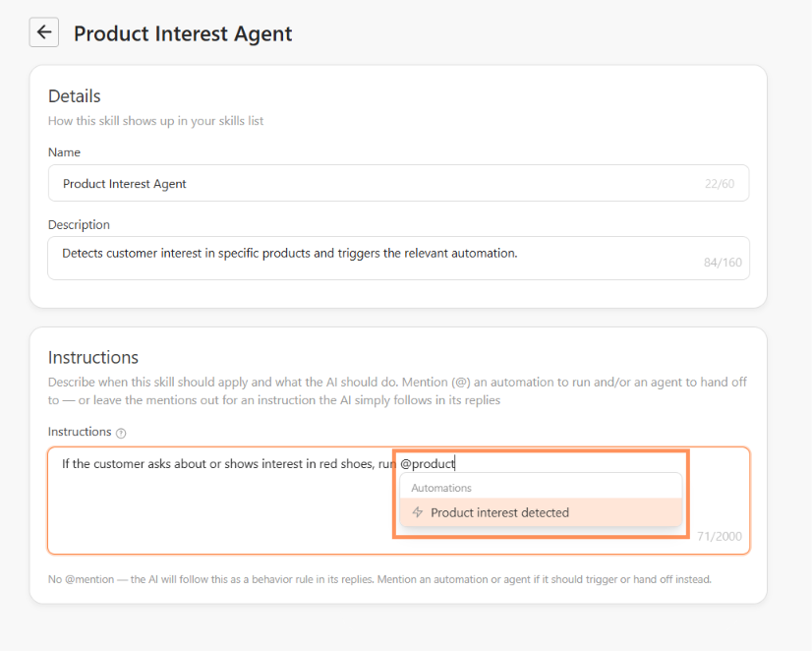812x651 pixels.
Task: Click the 'Describe when this skill should apply' text
Action: coord(397,391)
